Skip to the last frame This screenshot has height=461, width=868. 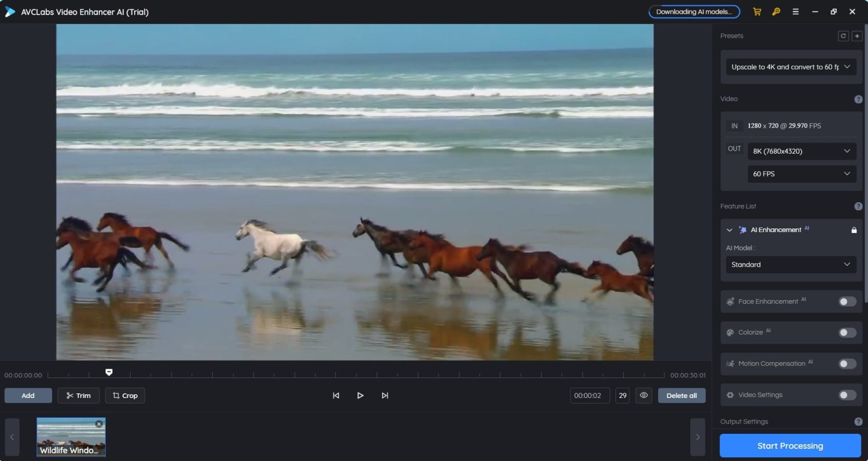(x=385, y=395)
